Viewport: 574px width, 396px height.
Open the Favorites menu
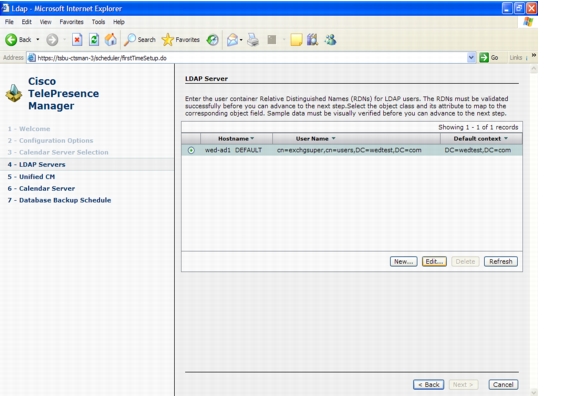click(71, 22)
